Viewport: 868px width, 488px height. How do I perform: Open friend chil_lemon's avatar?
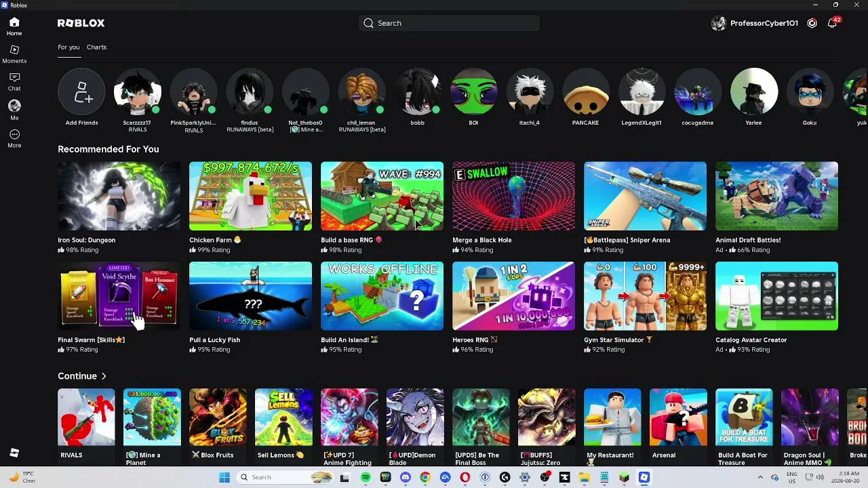pos(361,92)
